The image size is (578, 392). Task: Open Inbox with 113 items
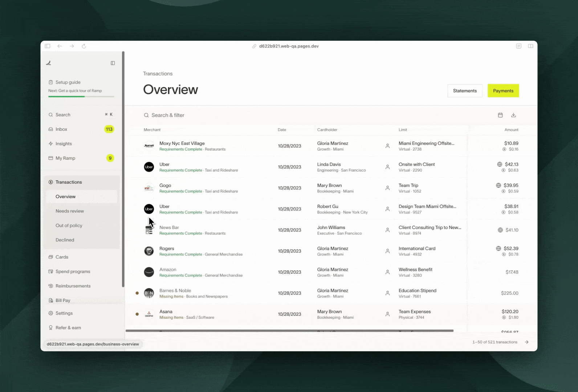coord(81,129)
